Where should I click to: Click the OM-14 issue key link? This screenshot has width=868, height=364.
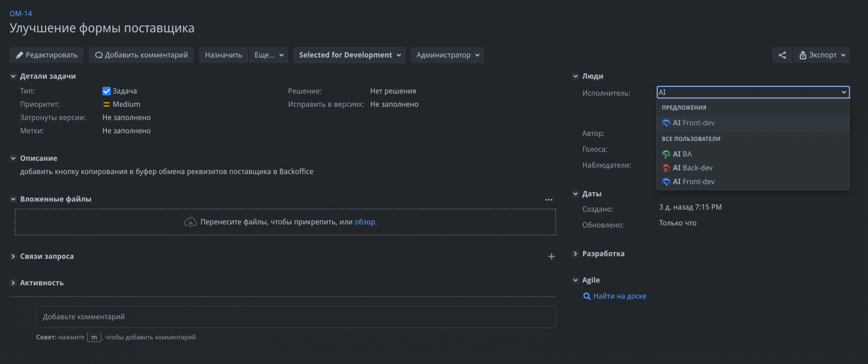pyautogui.click(x=21, y=13)
